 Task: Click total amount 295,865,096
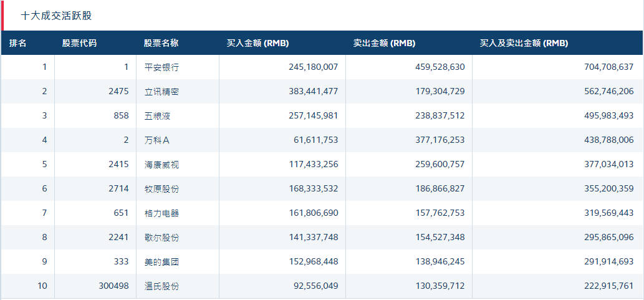(x=608, y=237)
